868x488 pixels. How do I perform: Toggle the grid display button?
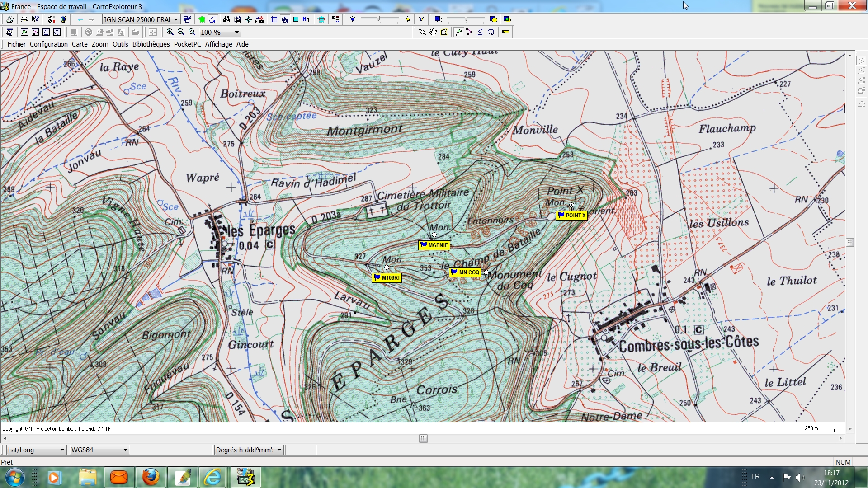pyautogui.click(x=274, y=19)
